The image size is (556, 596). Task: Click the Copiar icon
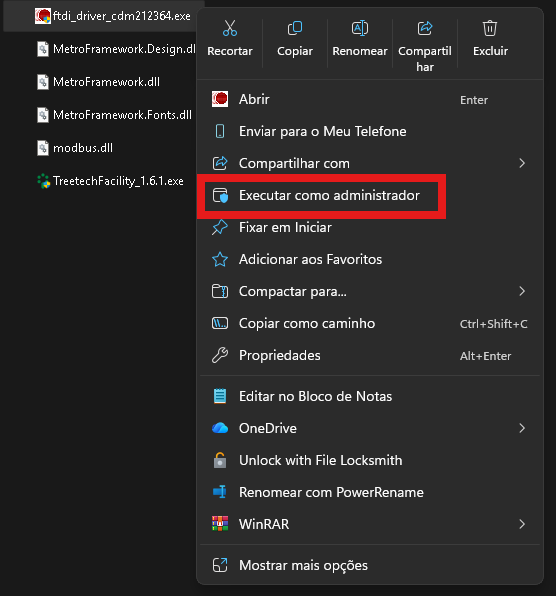click(295, 28)
